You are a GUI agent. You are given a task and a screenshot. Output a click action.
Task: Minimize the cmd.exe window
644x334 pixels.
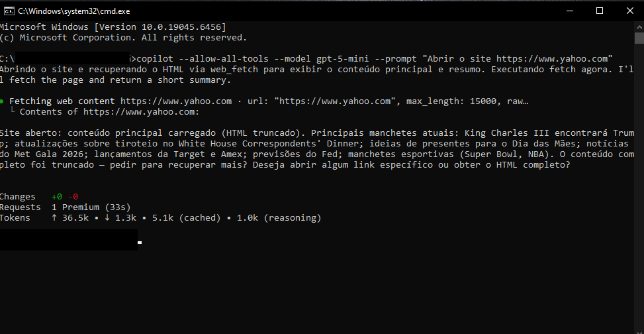[x=569, y=11]
